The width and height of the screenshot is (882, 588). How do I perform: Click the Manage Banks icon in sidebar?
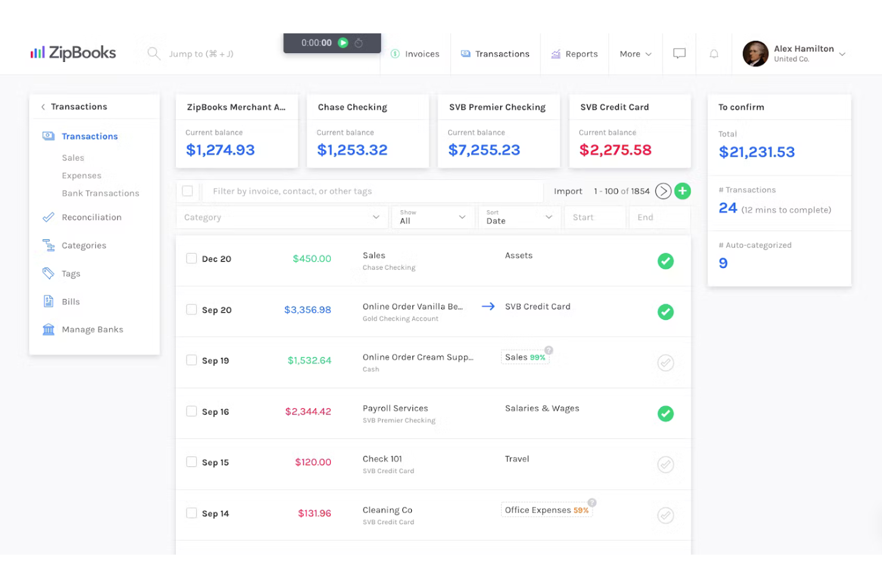click(x=49, y=329)
